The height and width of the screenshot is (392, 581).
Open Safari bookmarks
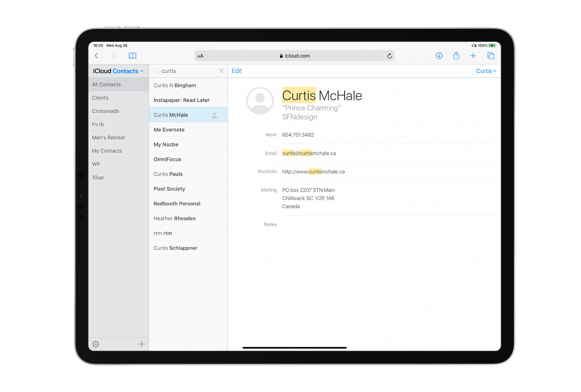(132, 55)
